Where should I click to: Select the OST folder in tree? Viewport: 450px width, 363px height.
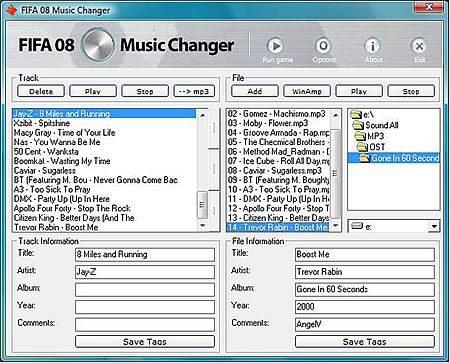(x=371, y=147)
